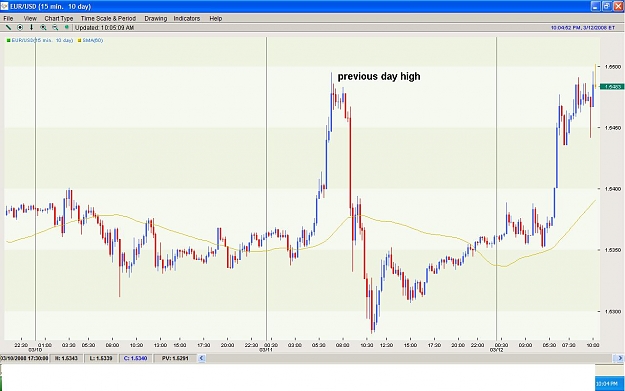Open the Help menu
This screenshot has height=391, width=625.
coord(216,18)
